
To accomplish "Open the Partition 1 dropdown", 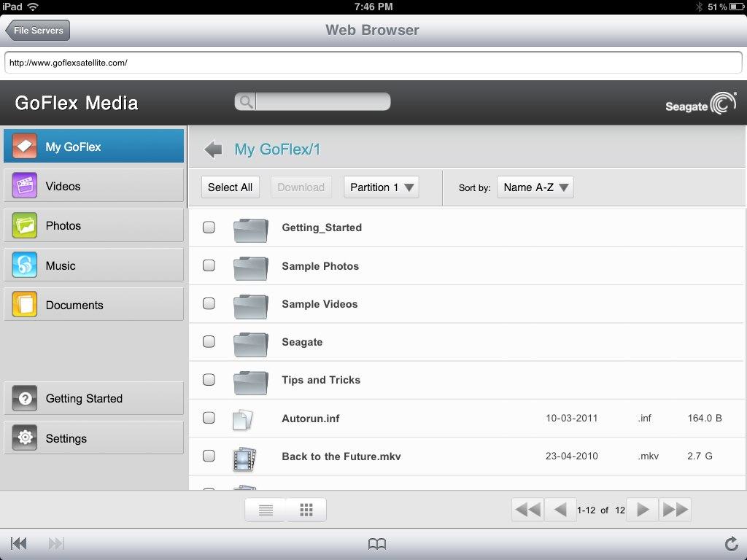I will pos(382,187).
